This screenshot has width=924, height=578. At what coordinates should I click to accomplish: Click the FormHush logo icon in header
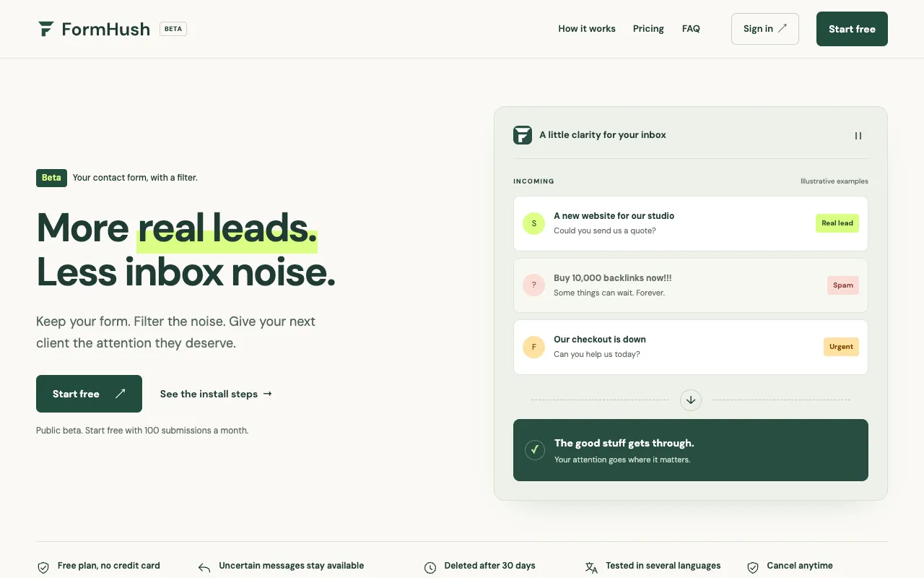pos(46,29)
